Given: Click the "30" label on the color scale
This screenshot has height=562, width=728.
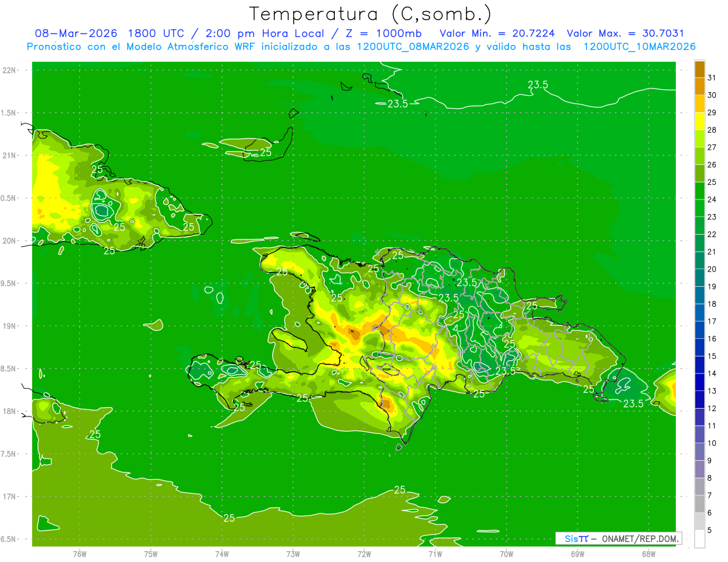Looking at the screenshot, I should (712, 95).
